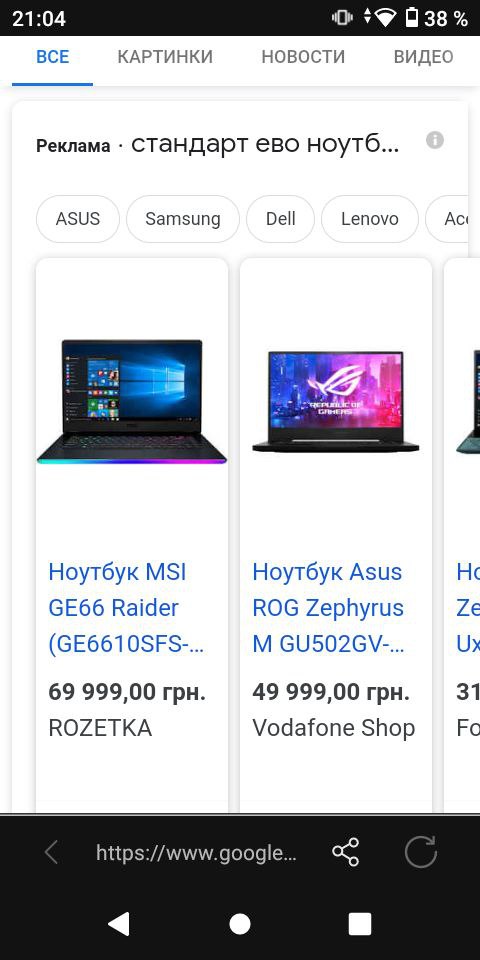The width and height of the screenshot is (480, 960).
Task: Open MSI GE66 Raider laptop link
Action: point(126,609)
